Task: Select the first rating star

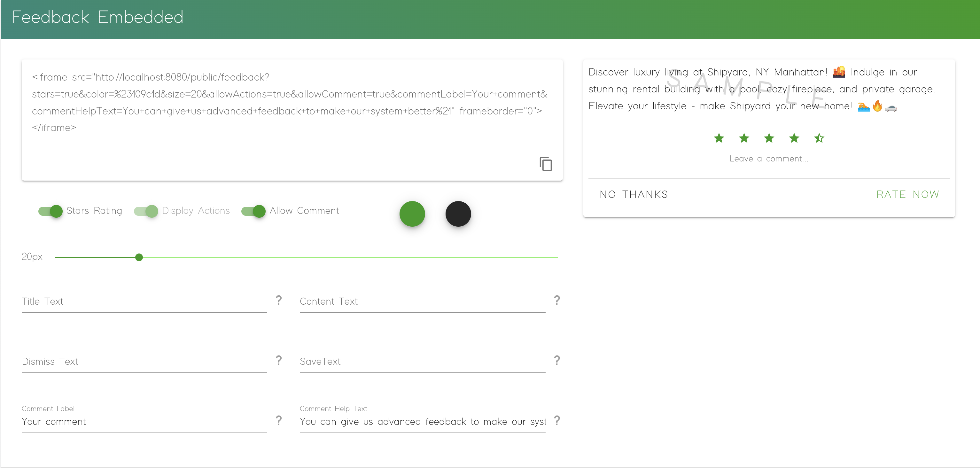Action: point(719,138)
